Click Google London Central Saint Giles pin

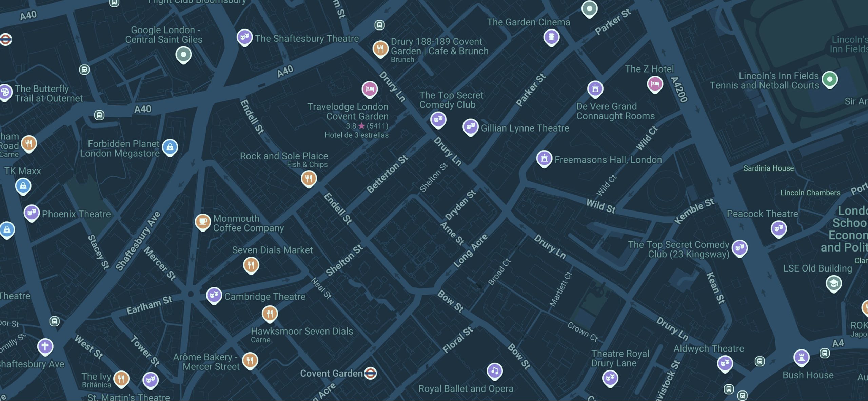(x=183, y=54)
